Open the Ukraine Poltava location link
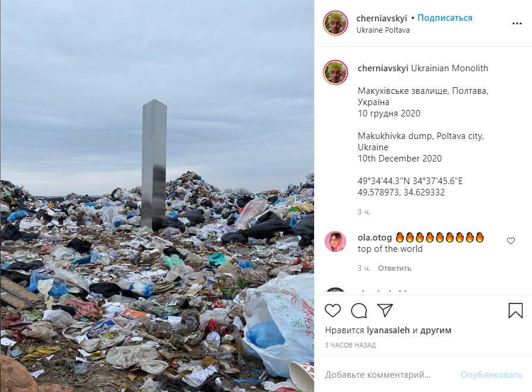 (x=383, y=30)
